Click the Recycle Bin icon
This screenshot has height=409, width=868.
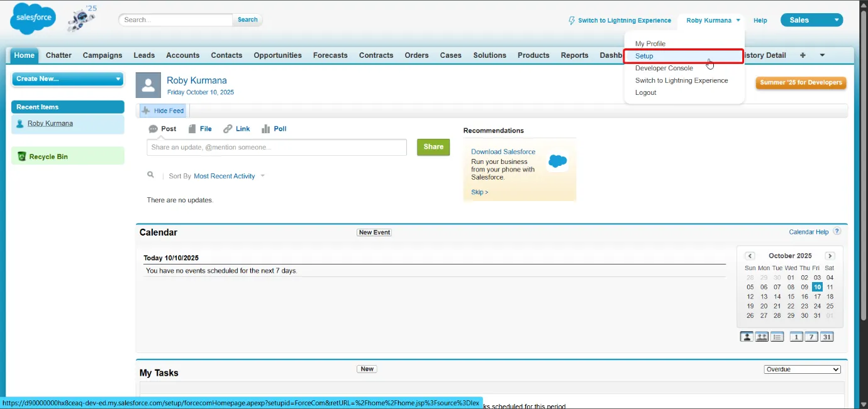21,156
